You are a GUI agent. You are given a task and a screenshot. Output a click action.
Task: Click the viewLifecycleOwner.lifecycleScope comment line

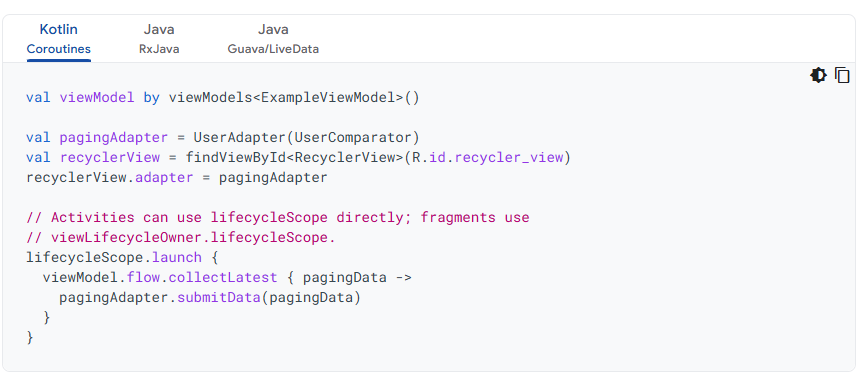[x=181, y=238]
